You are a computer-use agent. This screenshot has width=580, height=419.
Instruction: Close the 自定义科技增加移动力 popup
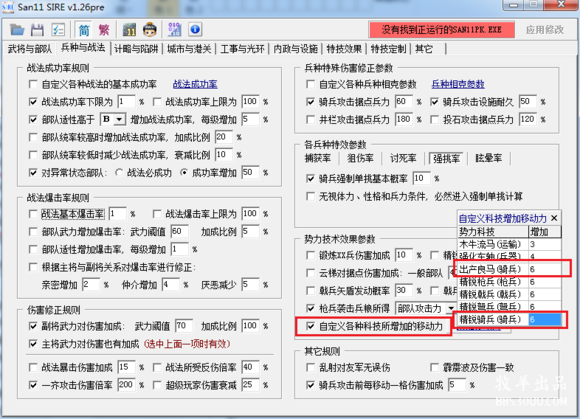coord(554,218)
